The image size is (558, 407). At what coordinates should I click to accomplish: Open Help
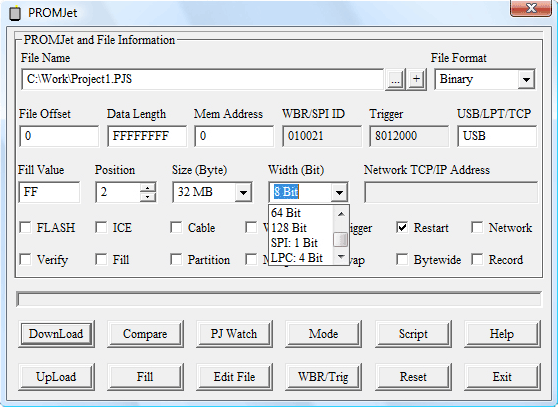[x=502, y=334]
